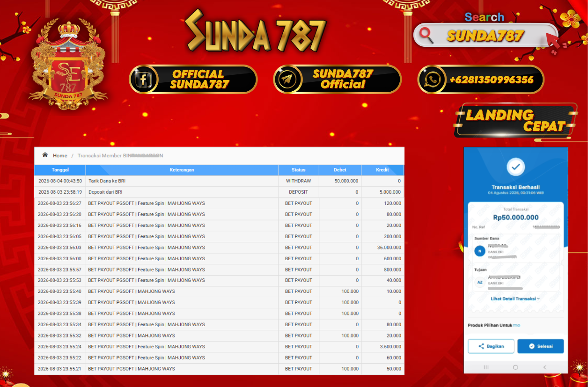Click date 2026-08-03 23:56:27
Screen dimensions: 588x387
60,203
